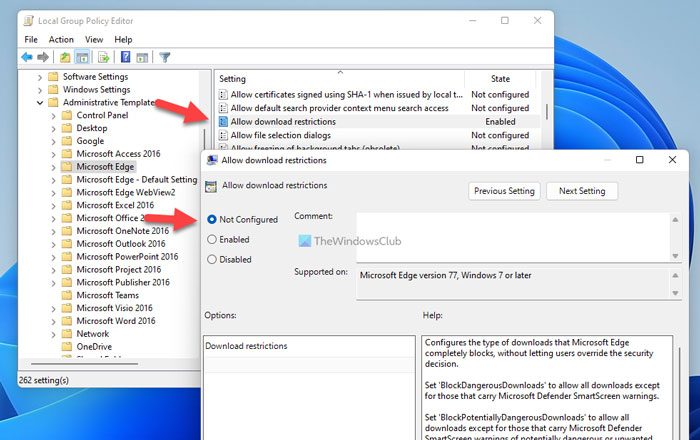Expand the Control Panel tree node
The height and width of the screenshot is (440, 700).
tap(53, 116)
